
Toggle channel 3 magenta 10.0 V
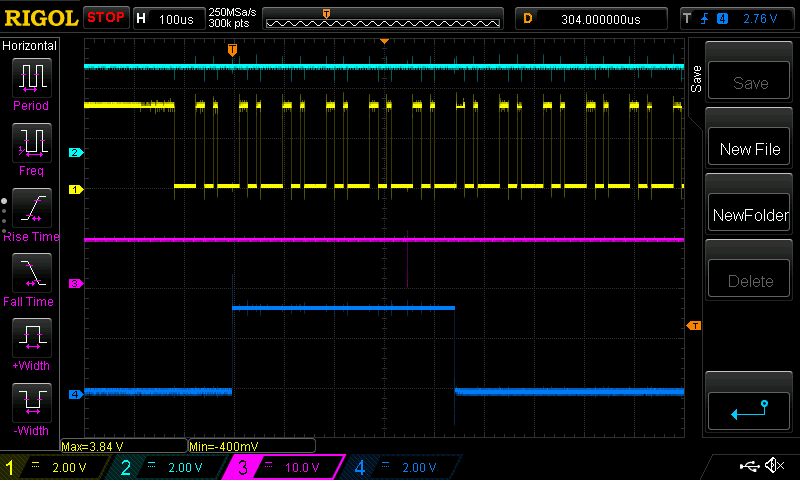point(284,467)
